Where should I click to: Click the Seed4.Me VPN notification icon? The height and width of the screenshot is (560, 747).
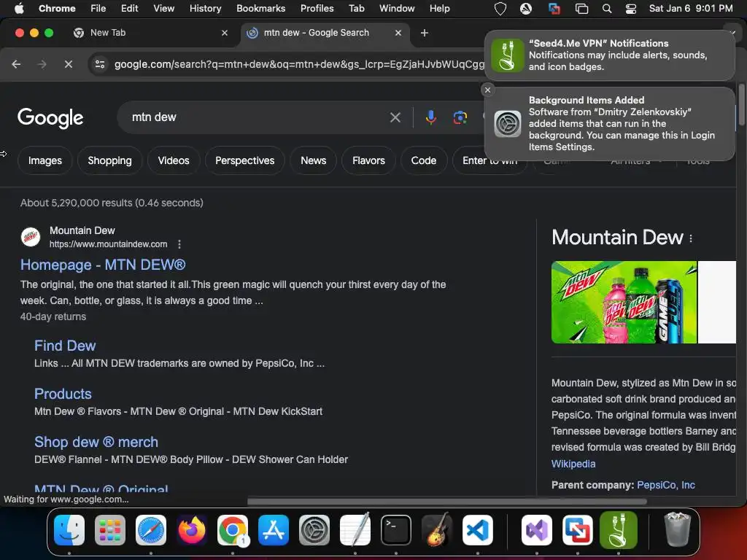[x=508, y=55]
